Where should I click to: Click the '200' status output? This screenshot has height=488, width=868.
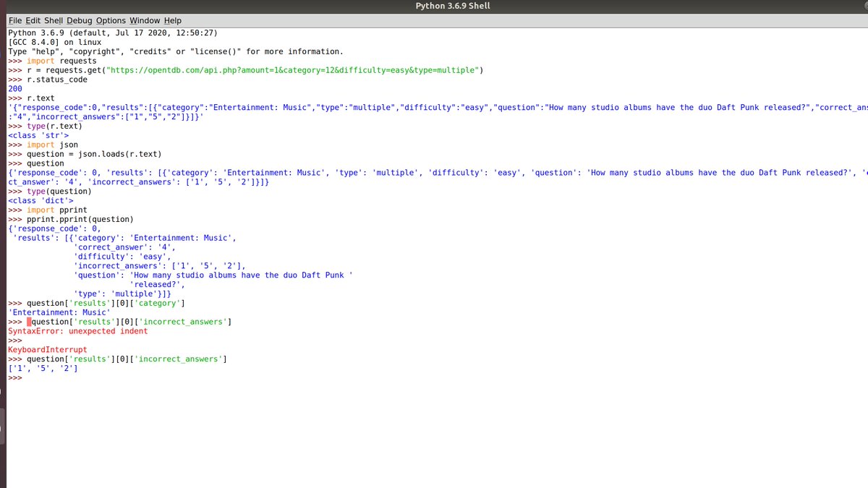pyautogui.click(x=15, y=89)
